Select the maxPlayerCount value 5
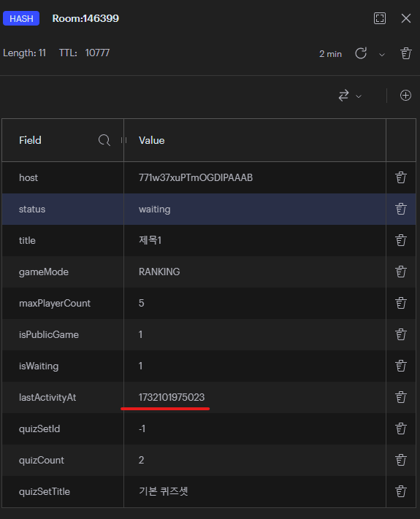This screenshot has width=420, height=519. click(x=142, y=303)
